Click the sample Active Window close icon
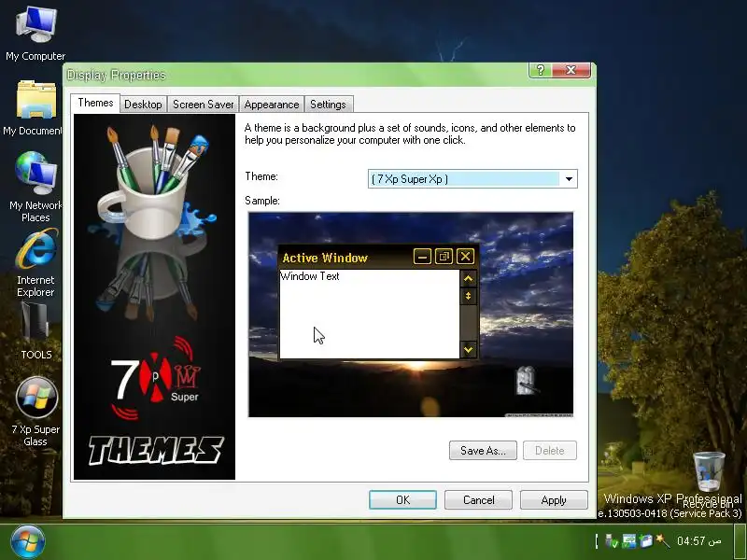 point(465,257)
